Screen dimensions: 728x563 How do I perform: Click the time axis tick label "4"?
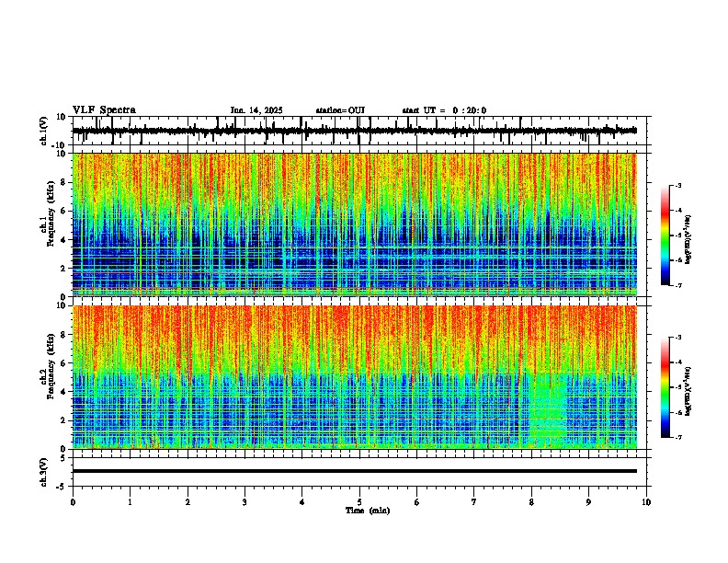pyautogui.click(x=301, y=502)
